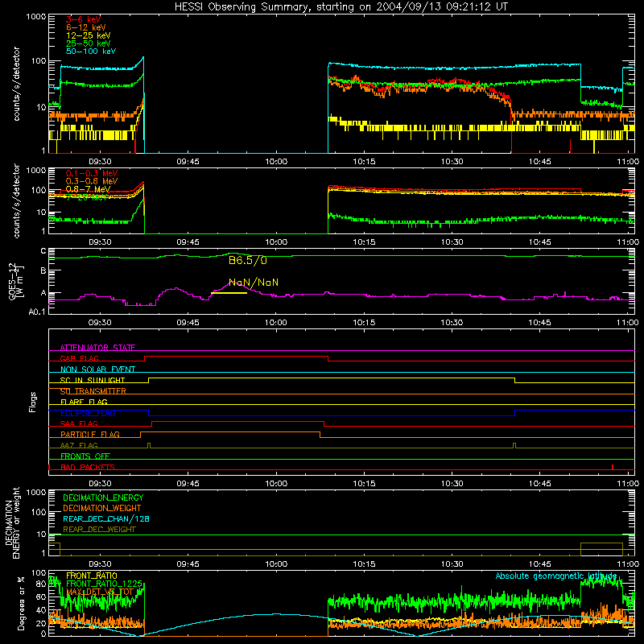Click the B6.5/0 flare annotation

(248, 260)
